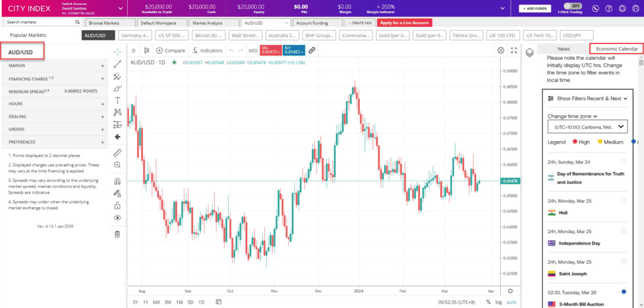Open the Compare symbols button
This screenshot has width=644, height=308.
[x=171, y=50]
